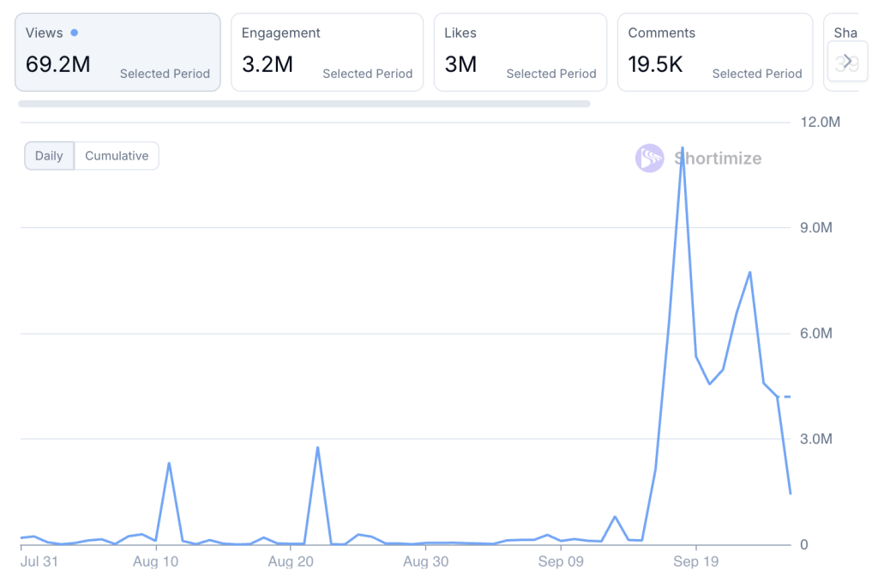Click the highest peak on the chart line
878x588 pixels.
click(x=683, y=148)
